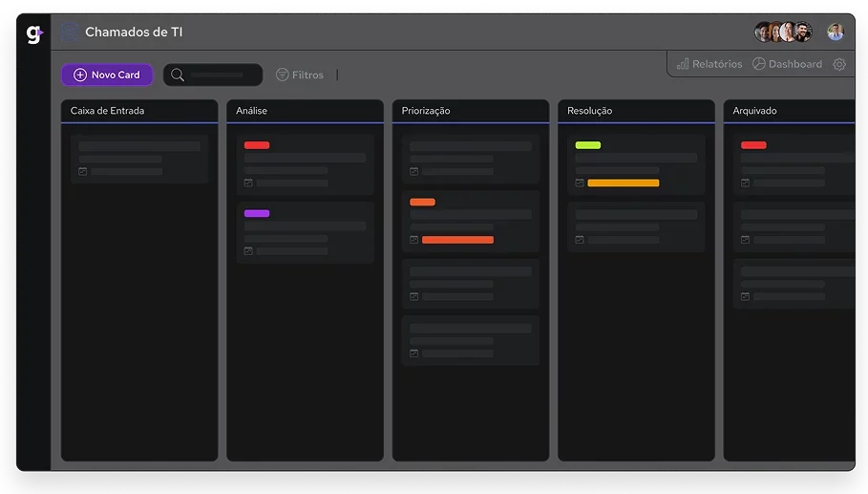Click the Relatórios bar chart icon
The width and height of the screenshot is (868, 494).
click(x=683, y=64)
